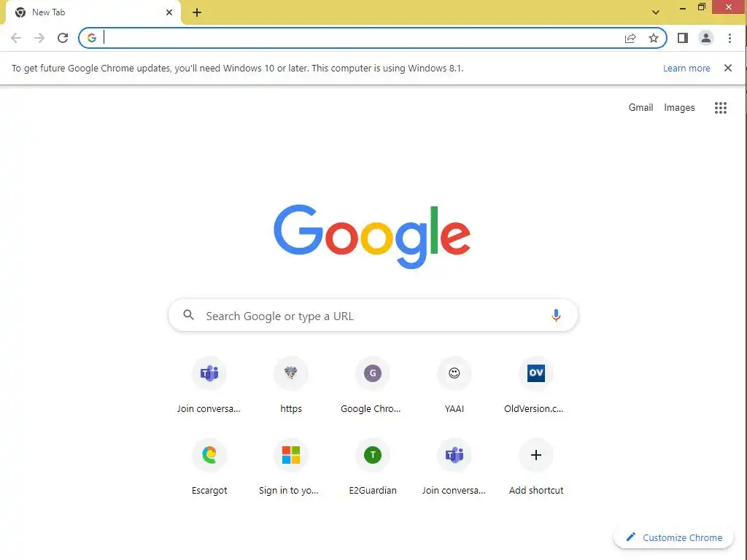
Task: Open the Sign in to yo... Microsoft shortcut
Action: coord(290,467)
